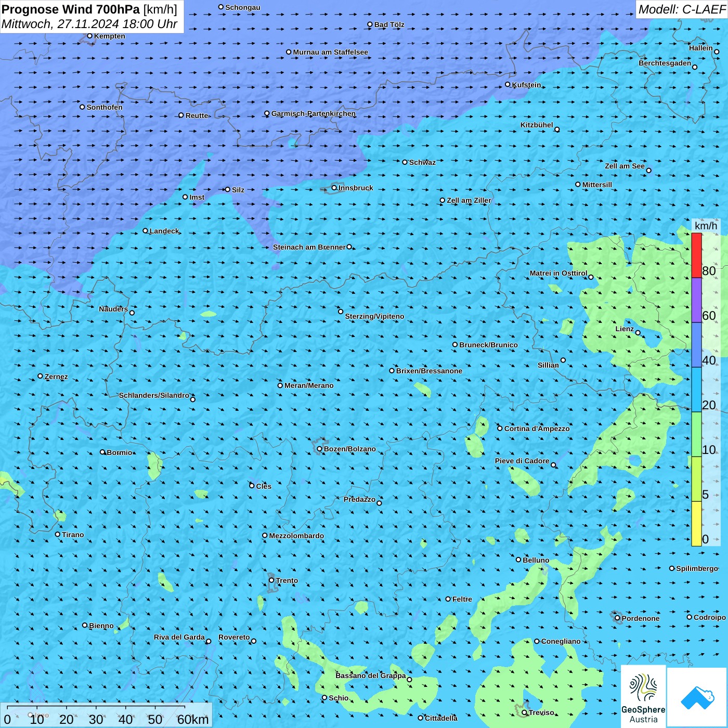The image size is (728, 728).
Task: Select the Bormio location marker
Action: [103, 452]
